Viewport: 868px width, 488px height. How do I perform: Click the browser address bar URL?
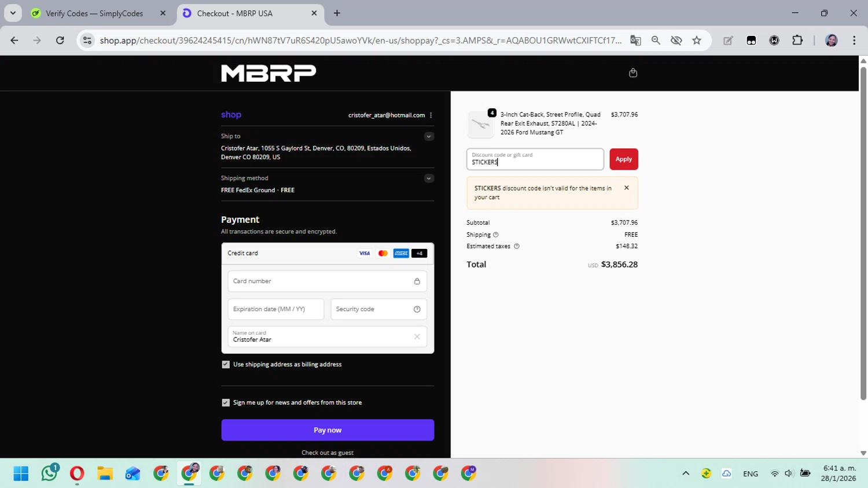tap(361, 41)
